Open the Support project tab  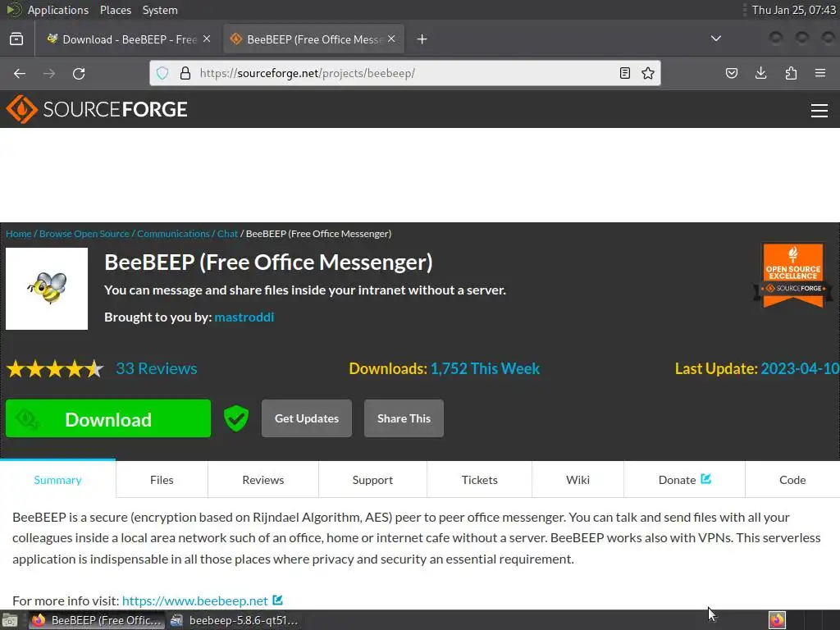click(x=373, y=480)
